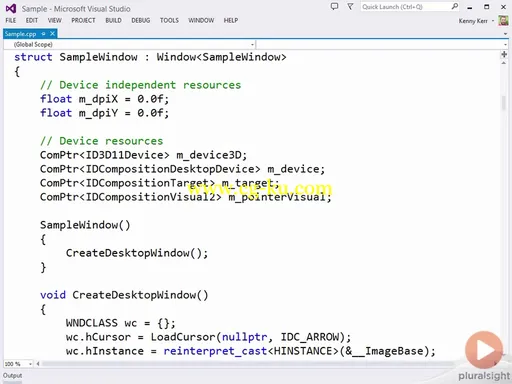Click on IDCompositionTarget type name

coord(147,183)
